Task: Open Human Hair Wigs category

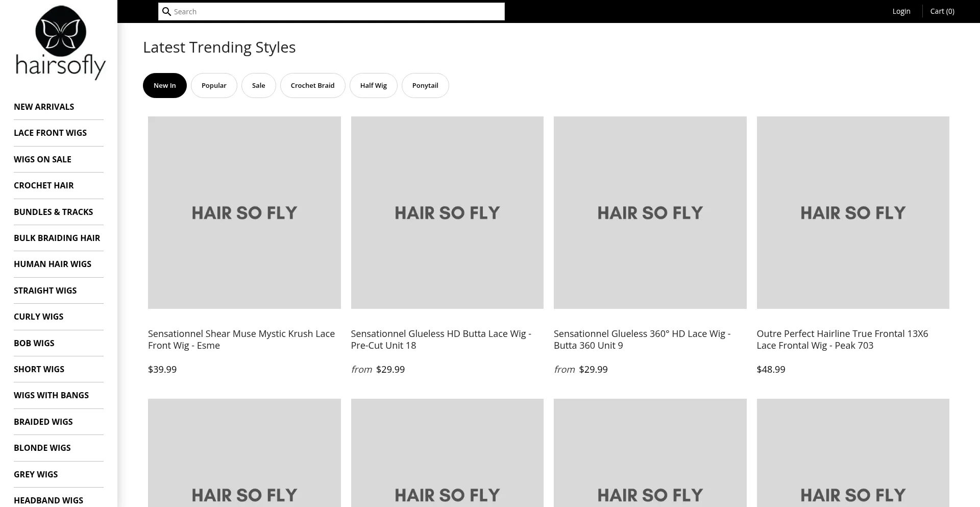Action: (x=53, y=264)
